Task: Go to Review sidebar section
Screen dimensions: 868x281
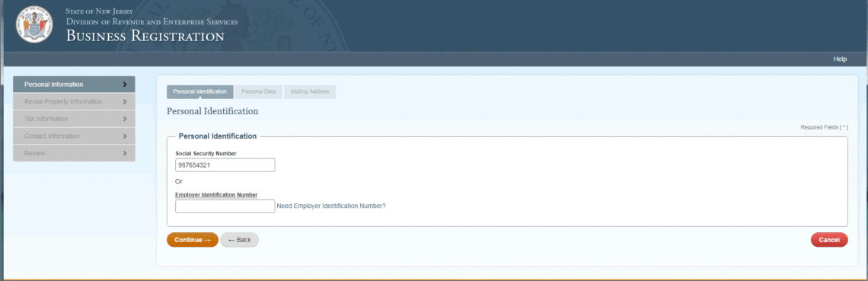Action: [x=74, y=153]
